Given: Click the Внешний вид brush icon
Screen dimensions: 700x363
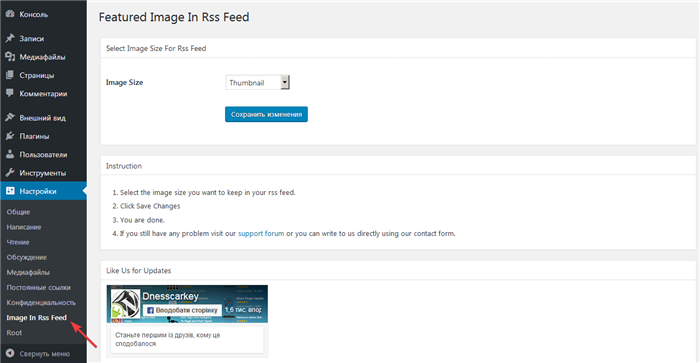Looking at the screenshot, I should (10, 117).
